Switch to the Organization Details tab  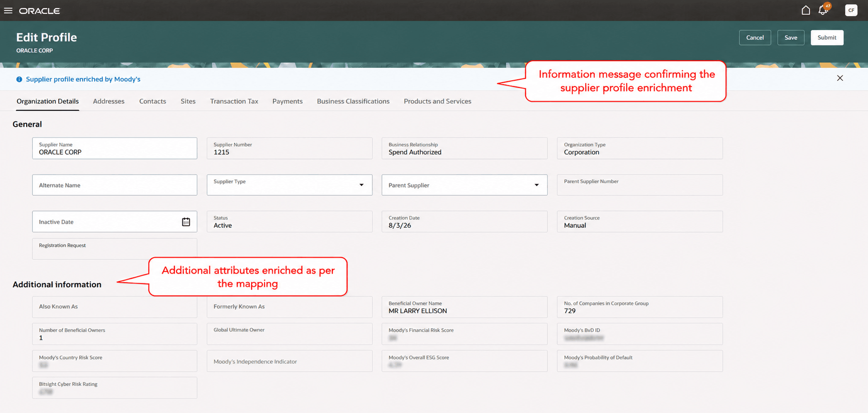pyautogui.click(x=48, y=101)
